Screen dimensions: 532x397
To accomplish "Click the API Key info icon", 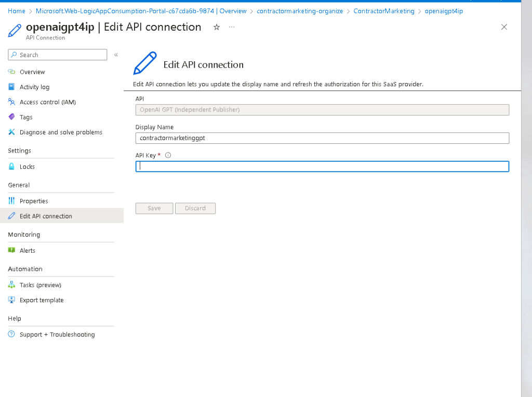I will 168,155.
